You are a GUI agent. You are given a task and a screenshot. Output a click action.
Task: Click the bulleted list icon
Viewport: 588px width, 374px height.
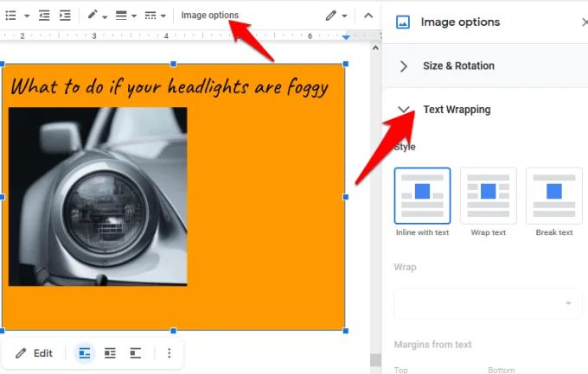(11, 16)
